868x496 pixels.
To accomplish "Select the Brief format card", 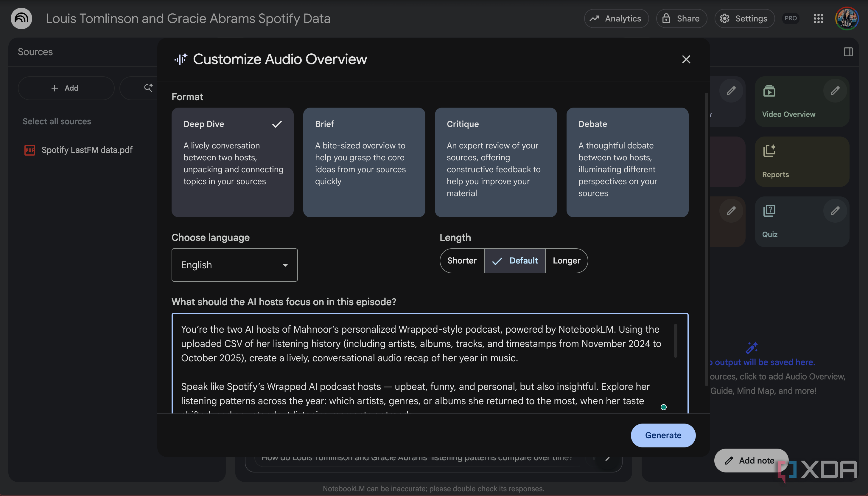I will pos(364,162).
